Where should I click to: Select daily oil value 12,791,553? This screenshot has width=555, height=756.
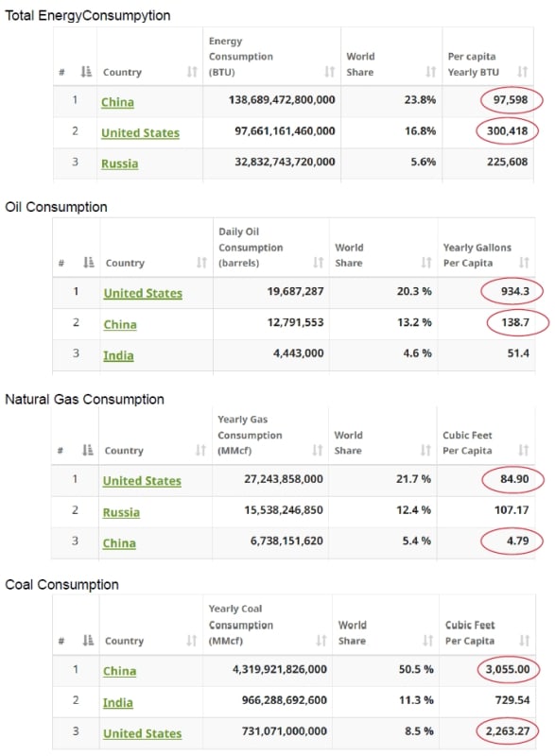coord(296,322)
